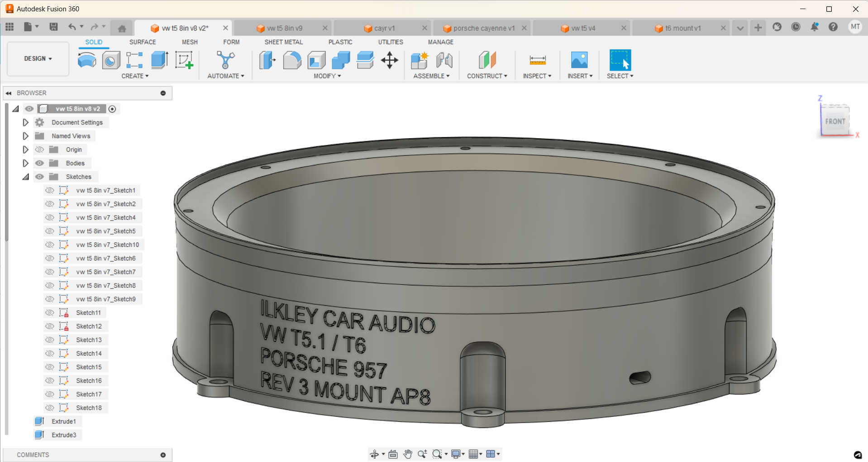868x462 pixels.
Task: Click the Undo arrow icon
Action: [x=72, y=27]
